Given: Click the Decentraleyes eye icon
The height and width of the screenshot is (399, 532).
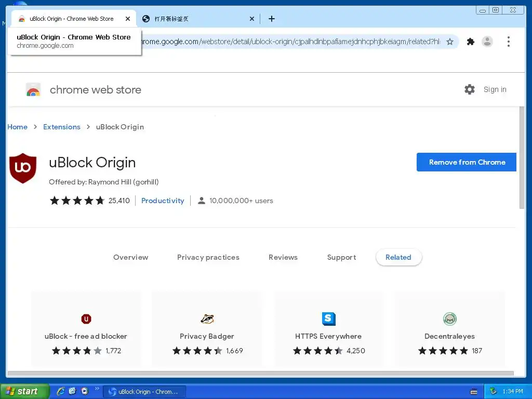Looking at the screenshot, I should coord(450,319).
